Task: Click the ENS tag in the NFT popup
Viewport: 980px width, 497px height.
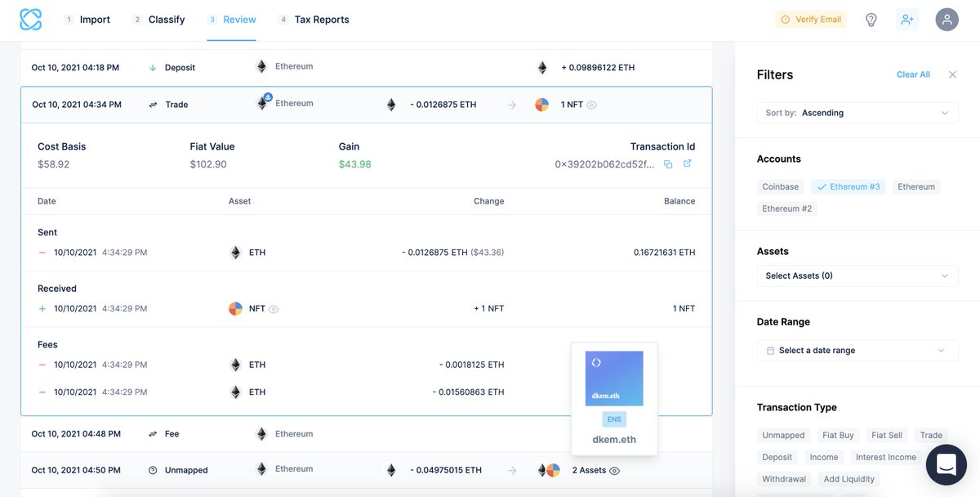Action: (x=614, y=419)
